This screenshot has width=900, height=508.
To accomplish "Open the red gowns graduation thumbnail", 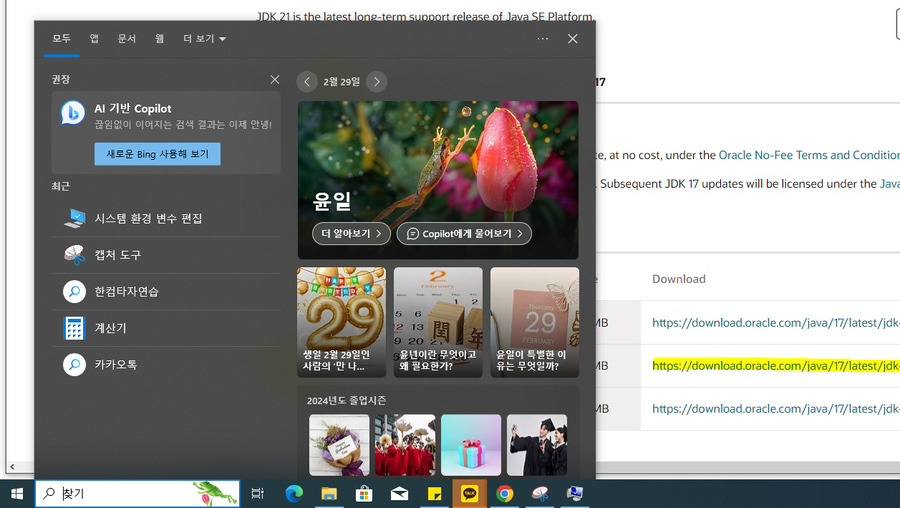I will (x=405, y=445).
